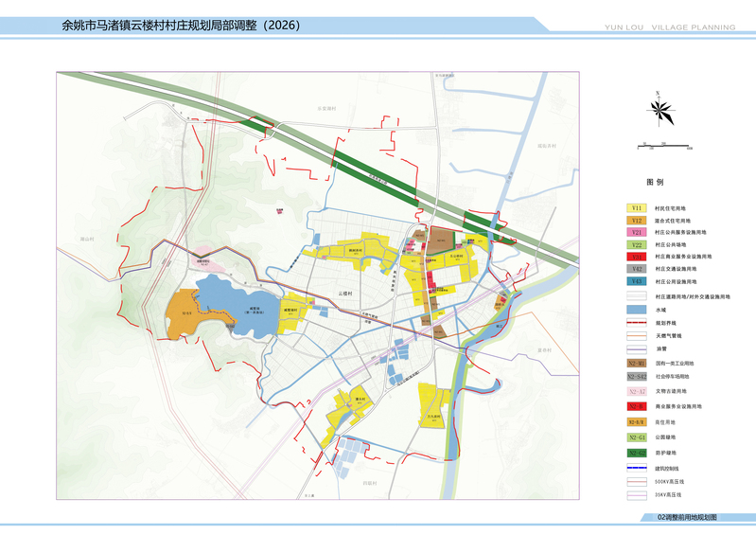The width and height of the screenshot is (756, 535).
Task: Select the brown N2-M1 legend swatch
Action: coord(637,364)
